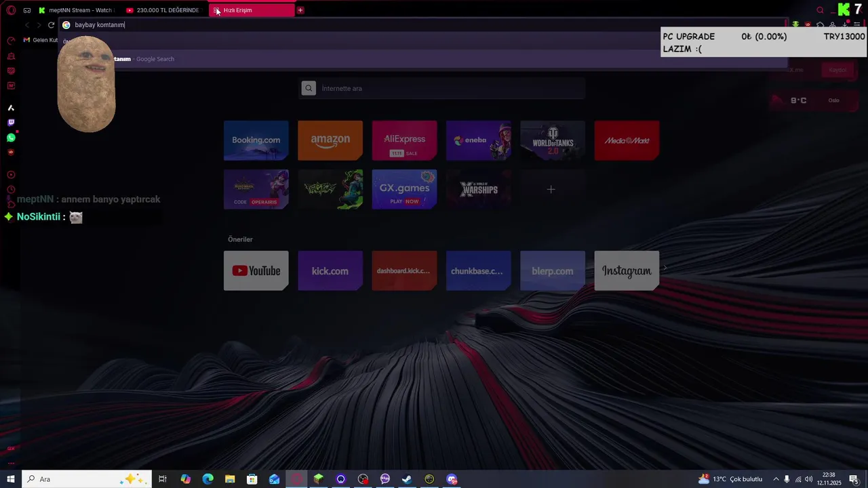This screenshot has height=488, width=868.
Task: Open Microsoft Store from the taskbar
Action: [x=252, y=479]
